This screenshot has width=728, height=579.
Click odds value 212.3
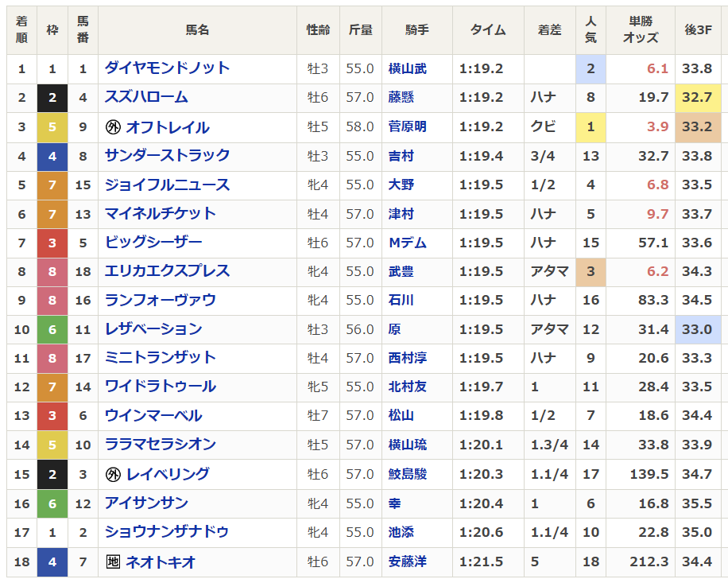649,562
